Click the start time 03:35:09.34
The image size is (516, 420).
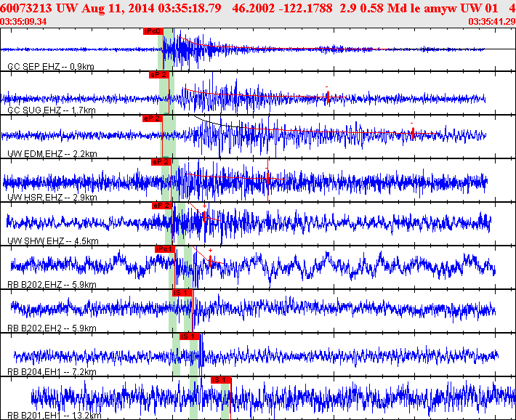[24, 22]
